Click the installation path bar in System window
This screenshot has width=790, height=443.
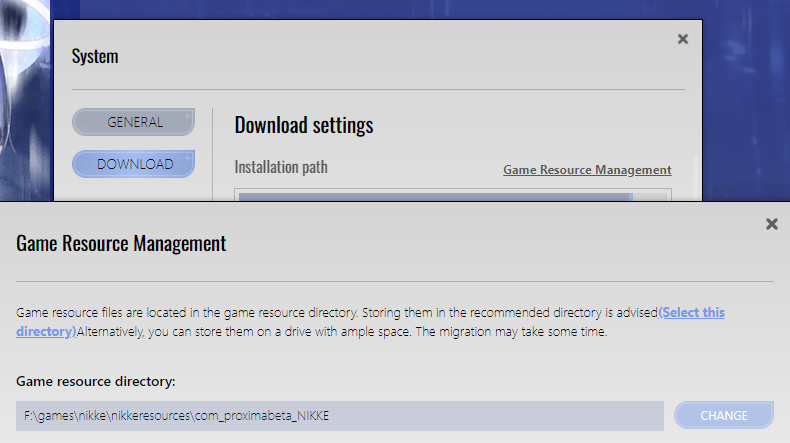452,195
